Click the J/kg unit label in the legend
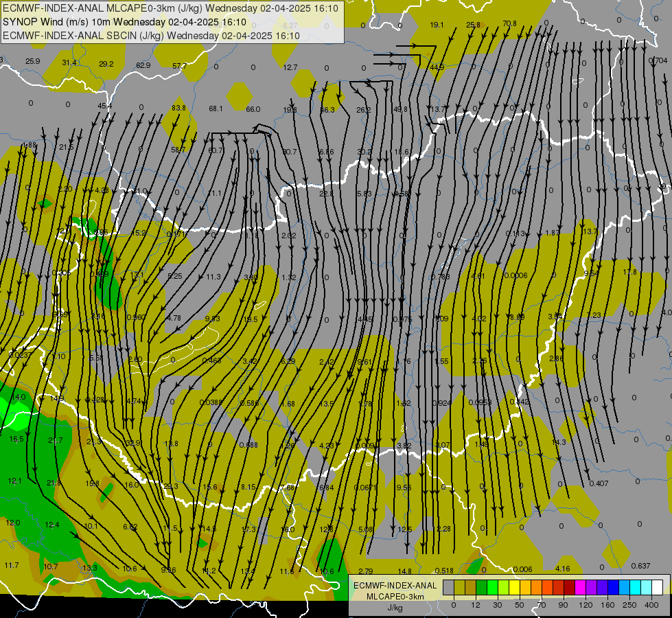 (395, 608)
